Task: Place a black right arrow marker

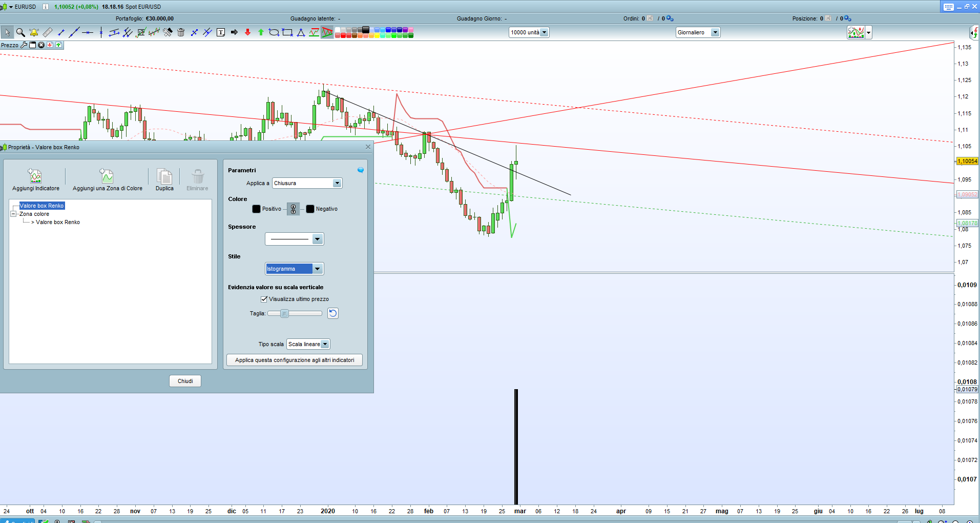Action: click(234, 32)
